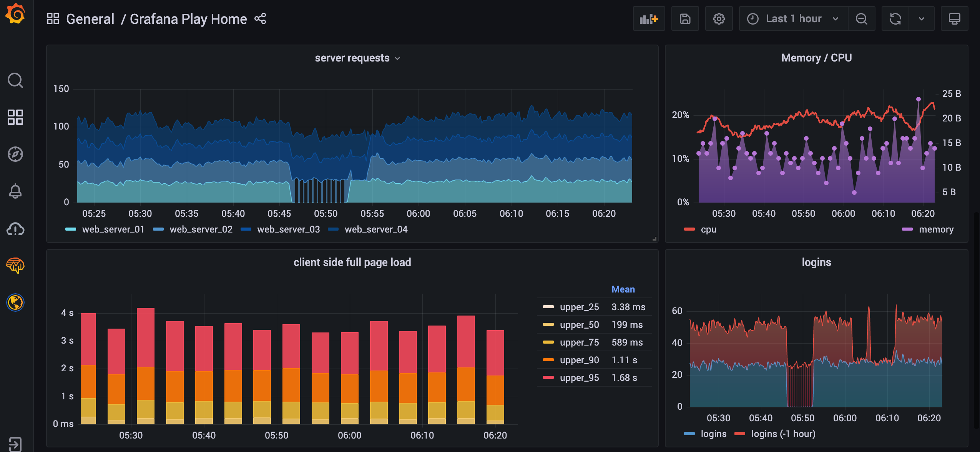Image resolution: width=980 pixels, height=452 pixels.
Task: Sort legend by the Mean column header
Action: pos(623,289)
